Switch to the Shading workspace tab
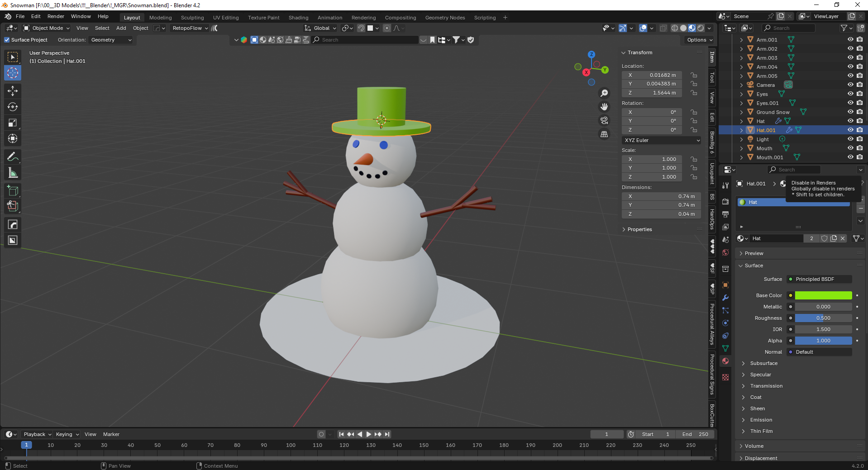868x470 pixels. pos(299,18)
